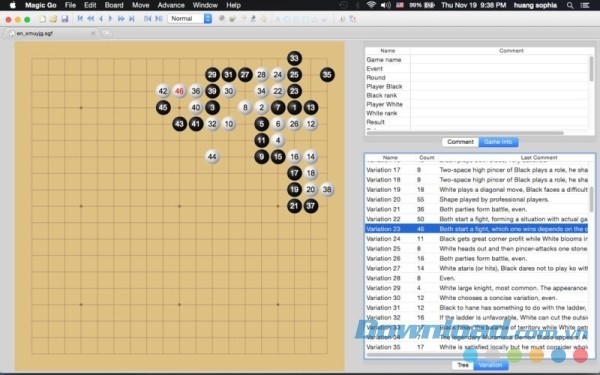Click the Game name row
This screenshot has height=375, width=600.
(x=476, y=60)
